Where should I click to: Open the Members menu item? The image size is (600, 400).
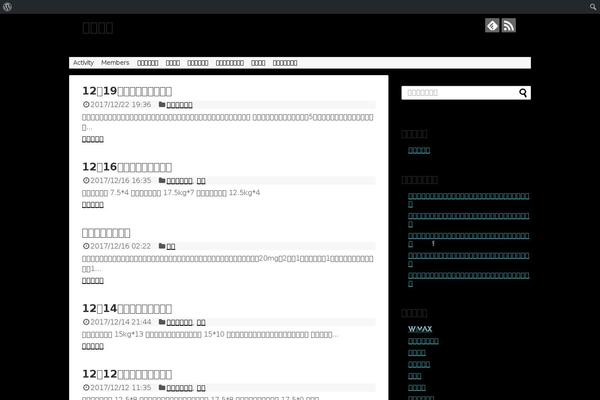tap(115, 63)
